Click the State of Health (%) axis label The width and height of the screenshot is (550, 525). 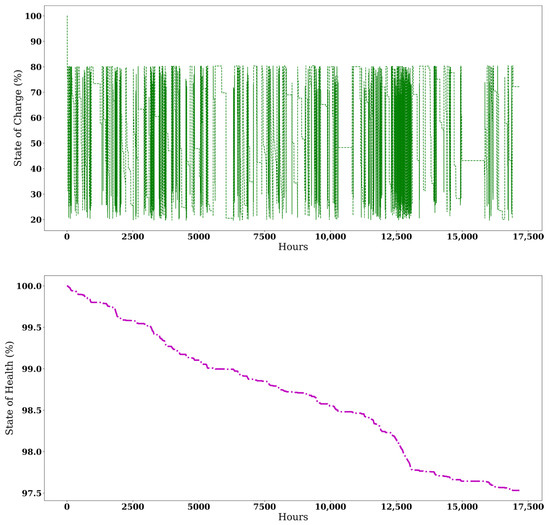click(x=9, y=388)
